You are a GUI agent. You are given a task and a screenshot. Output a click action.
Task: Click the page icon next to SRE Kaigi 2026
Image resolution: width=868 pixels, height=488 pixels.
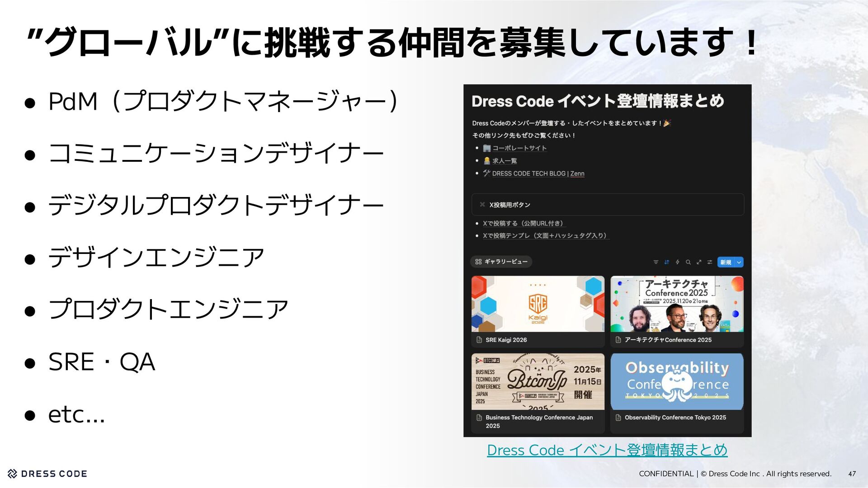[479, 340]
